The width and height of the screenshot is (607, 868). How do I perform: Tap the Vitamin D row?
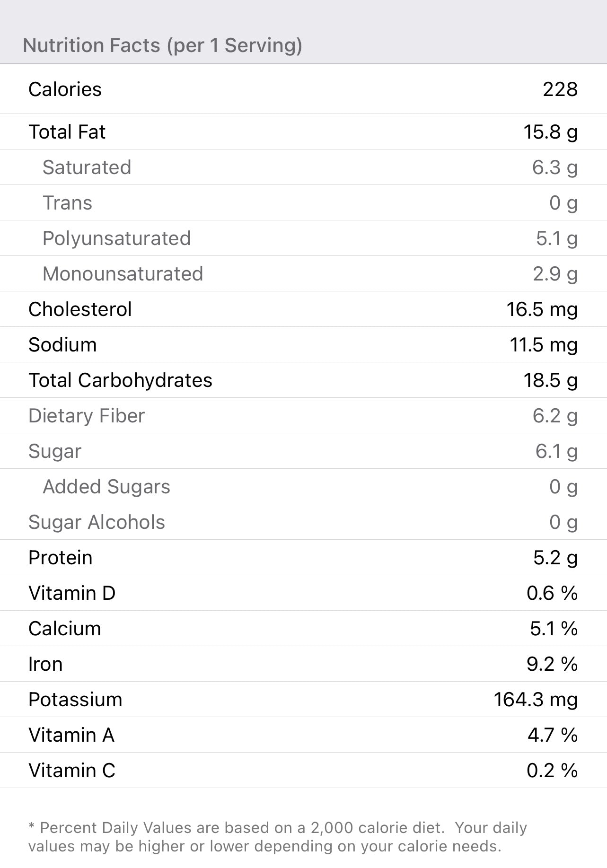tap(303, 593)
